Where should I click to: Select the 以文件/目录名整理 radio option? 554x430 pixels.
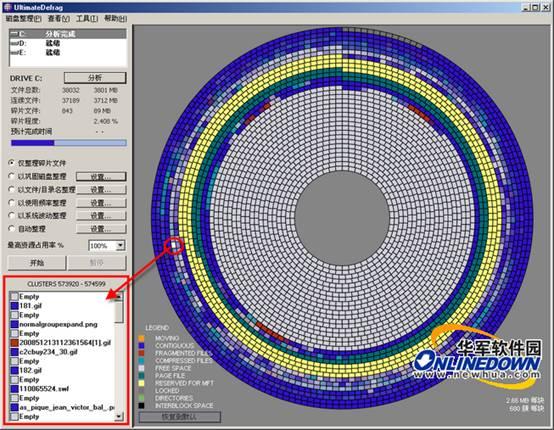(12, 189)
